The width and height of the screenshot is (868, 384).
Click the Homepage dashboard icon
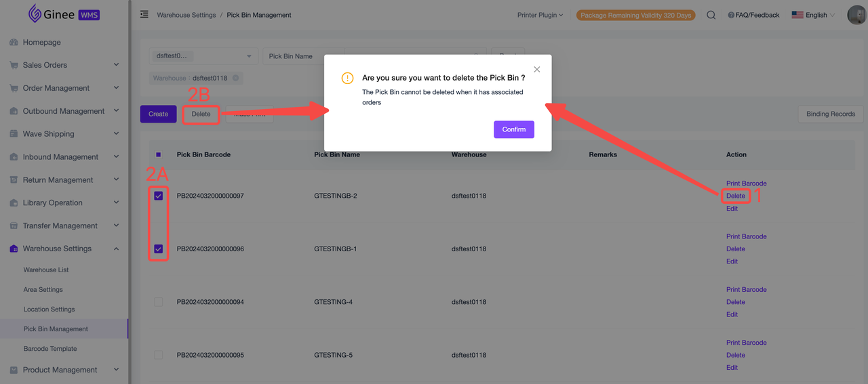point(14,43)
